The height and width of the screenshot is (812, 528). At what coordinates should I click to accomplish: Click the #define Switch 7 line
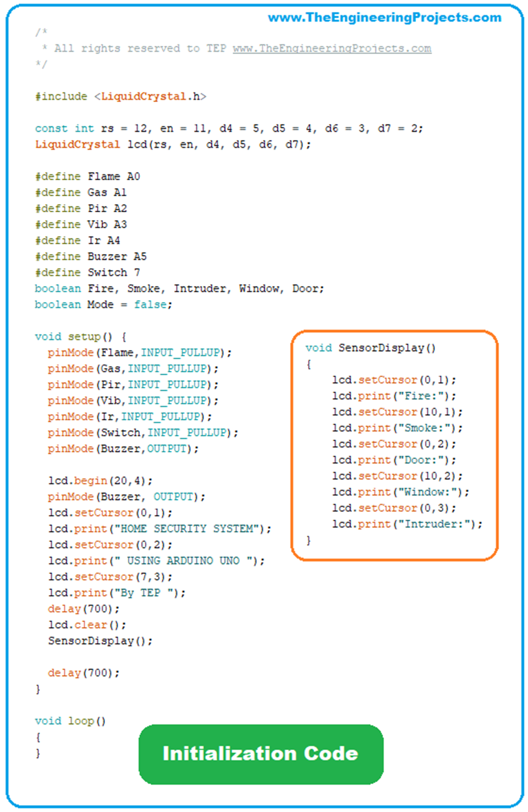87,272
